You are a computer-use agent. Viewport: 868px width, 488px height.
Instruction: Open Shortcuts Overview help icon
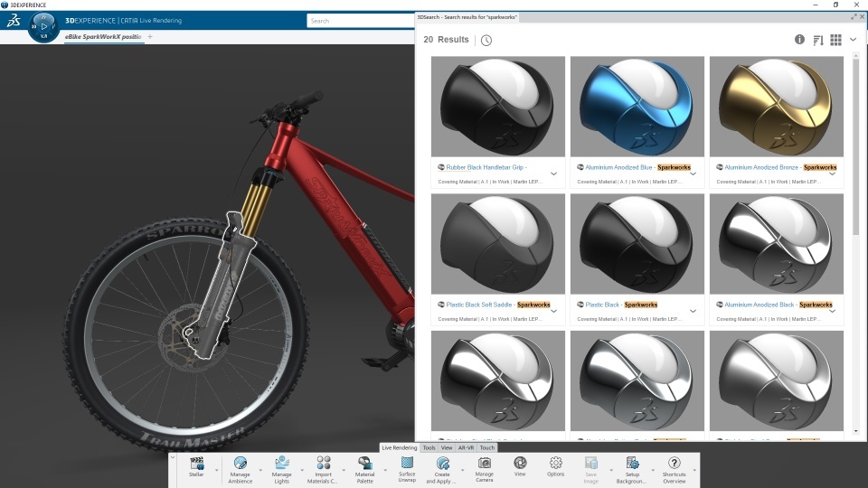(x=674, y=463)
